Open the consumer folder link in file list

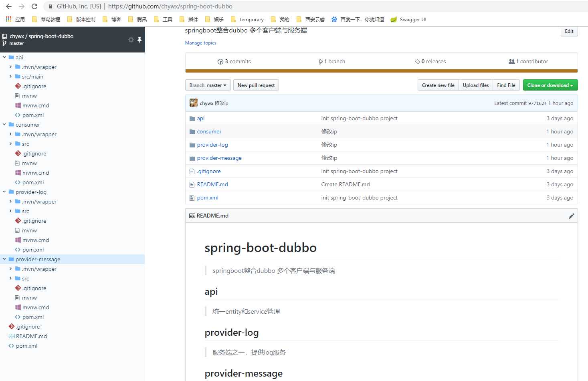[x=209, y=132]
